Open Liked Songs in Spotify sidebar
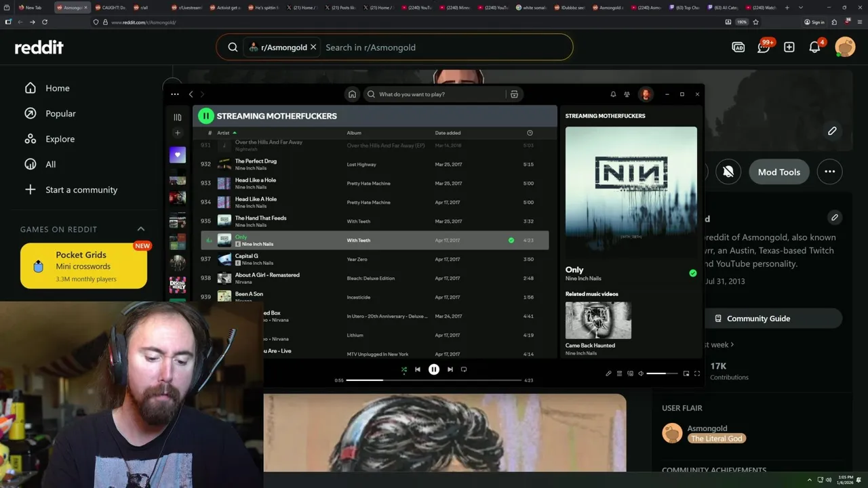This screenshot has height=488, width=868. [x=178, y=155]
